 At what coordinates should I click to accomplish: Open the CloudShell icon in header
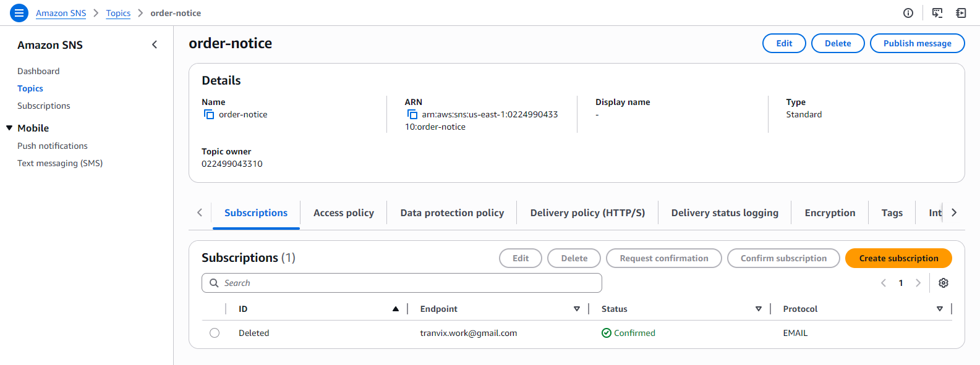point(937,13)
